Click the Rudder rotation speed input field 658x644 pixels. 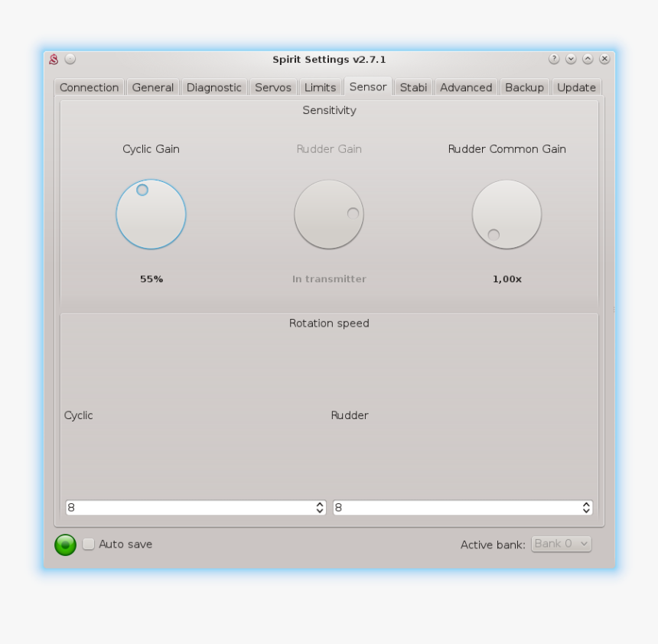point(463,508)
